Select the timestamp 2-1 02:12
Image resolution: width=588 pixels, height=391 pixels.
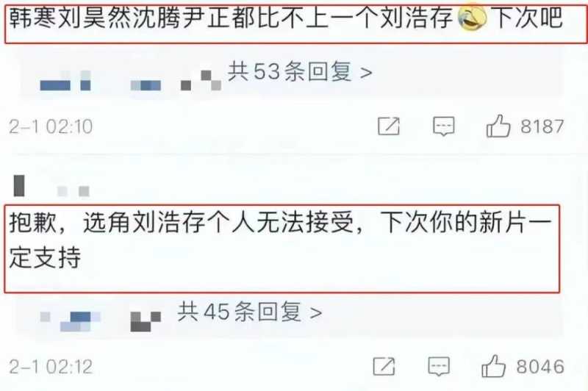click(51, 366)
